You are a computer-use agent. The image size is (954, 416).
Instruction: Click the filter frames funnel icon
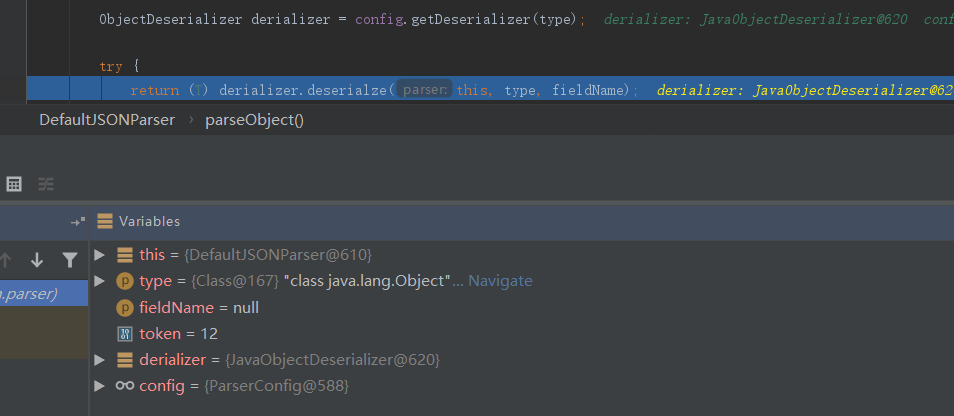pos(69,260)
